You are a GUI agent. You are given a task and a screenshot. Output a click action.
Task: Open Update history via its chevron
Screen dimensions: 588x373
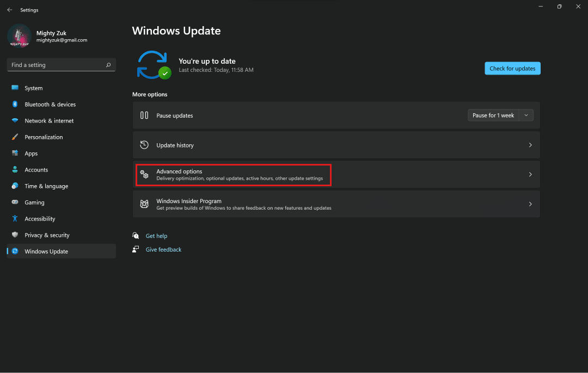pos(530,145)
